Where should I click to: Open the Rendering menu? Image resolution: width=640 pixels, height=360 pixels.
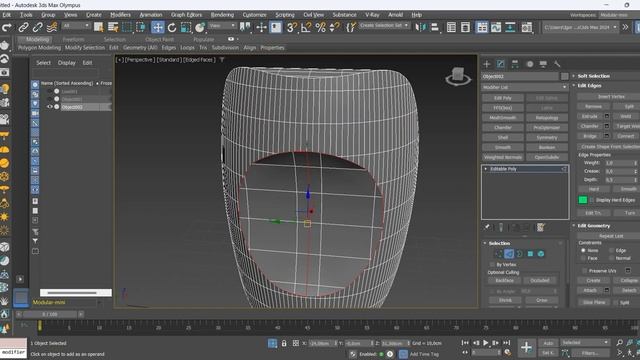tap(222, 15)
